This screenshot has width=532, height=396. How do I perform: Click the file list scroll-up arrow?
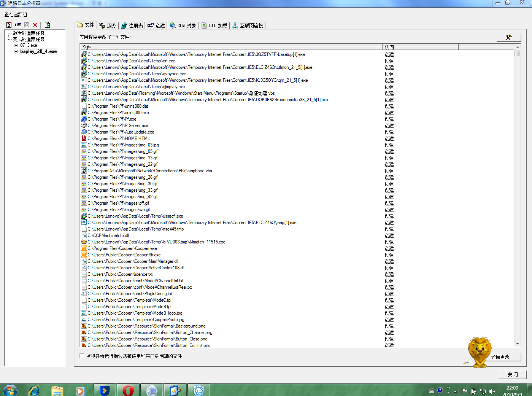517,47
